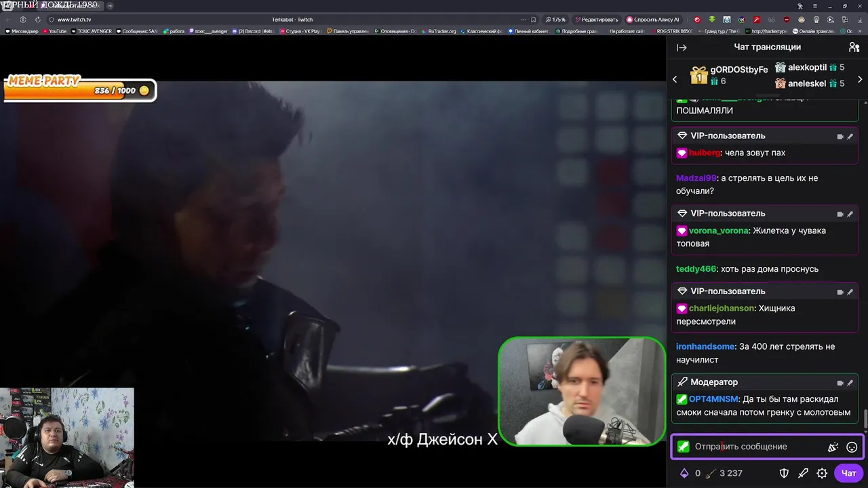Open the emote picker smiley icon

[852, 447]
